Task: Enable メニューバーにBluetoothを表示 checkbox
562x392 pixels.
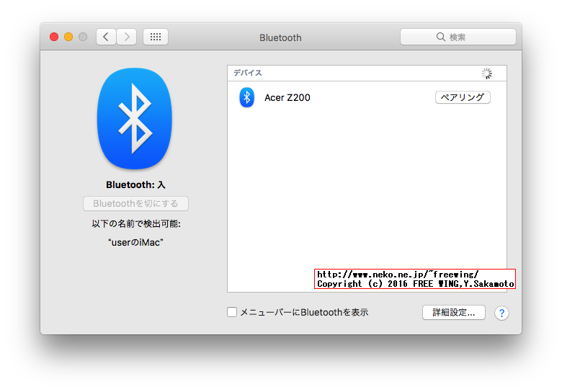Action: click(232, 312)
